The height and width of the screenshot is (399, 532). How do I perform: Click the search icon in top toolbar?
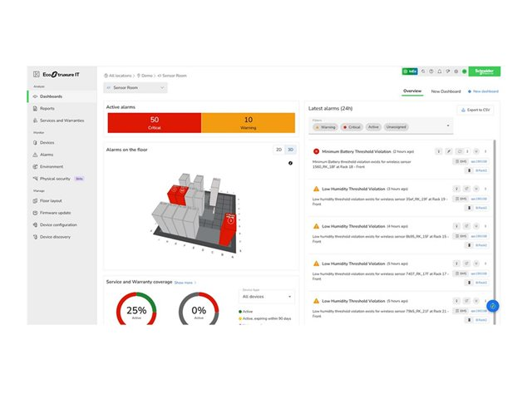tap(425, 71)
